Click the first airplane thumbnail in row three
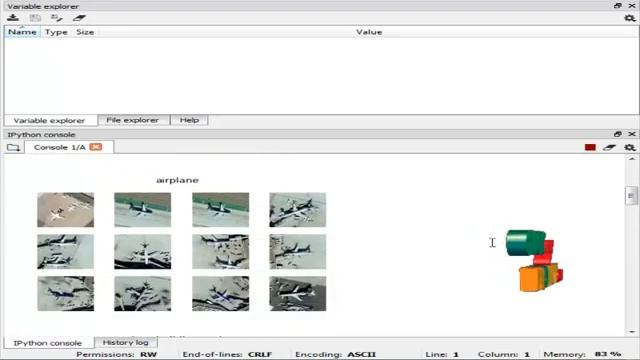The image size is (640, 360). 65,293
